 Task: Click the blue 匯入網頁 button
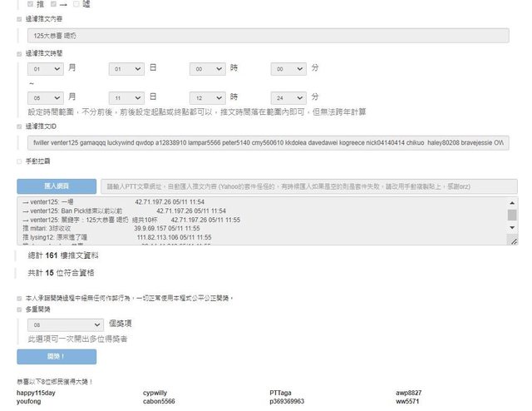(x=56, y=186)
